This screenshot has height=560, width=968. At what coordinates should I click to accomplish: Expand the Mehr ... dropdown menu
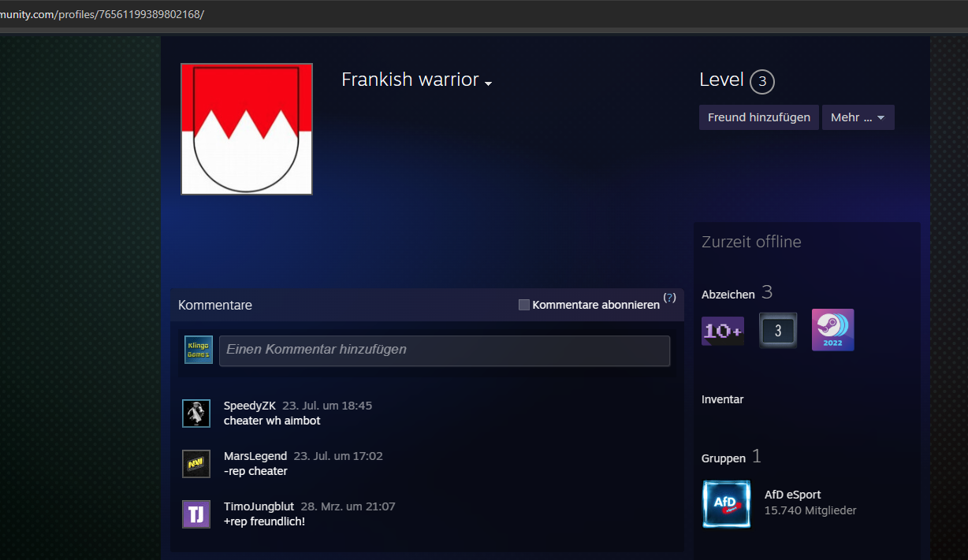[x=858, y=117]
